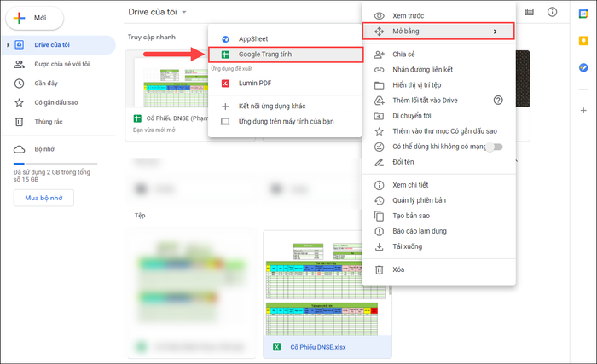This screenshot has height=364, width=597.
Task: Show details info icon in header
Action: point(552,12)
